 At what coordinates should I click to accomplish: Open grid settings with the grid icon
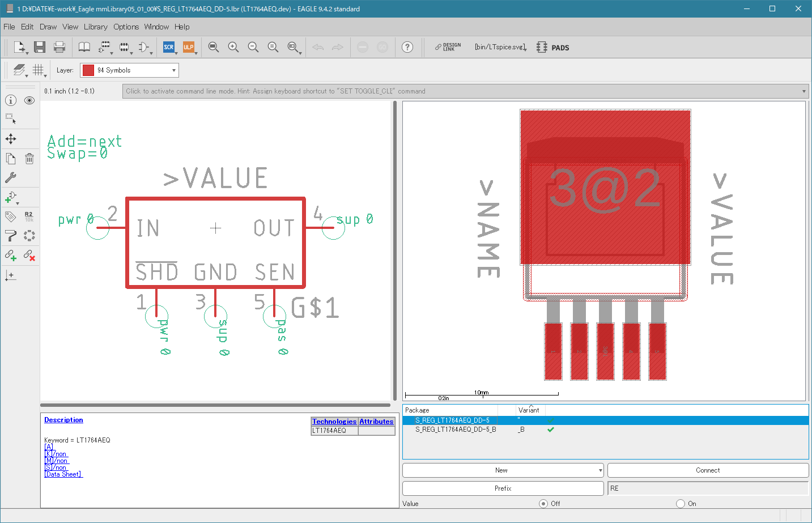(37, 70)
